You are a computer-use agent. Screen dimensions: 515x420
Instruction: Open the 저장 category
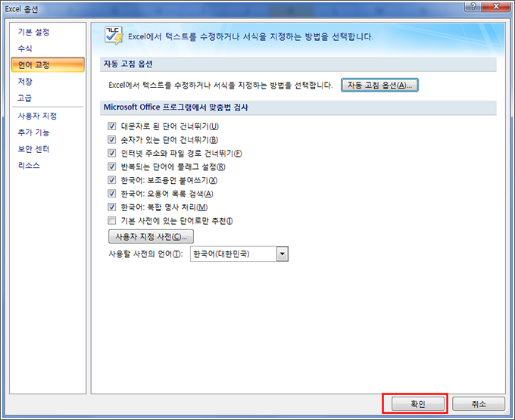click(x=25, y=82)
